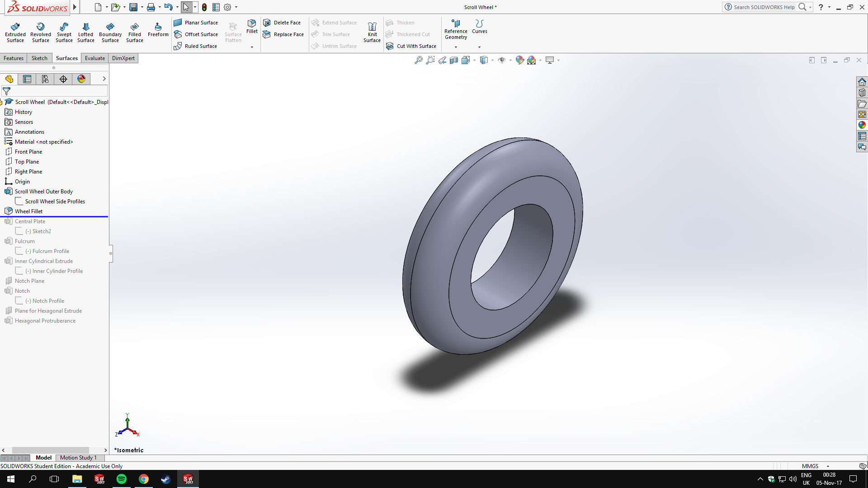Expand the Save options dropdown arrow
868x488 pixels.
point(142,7)
